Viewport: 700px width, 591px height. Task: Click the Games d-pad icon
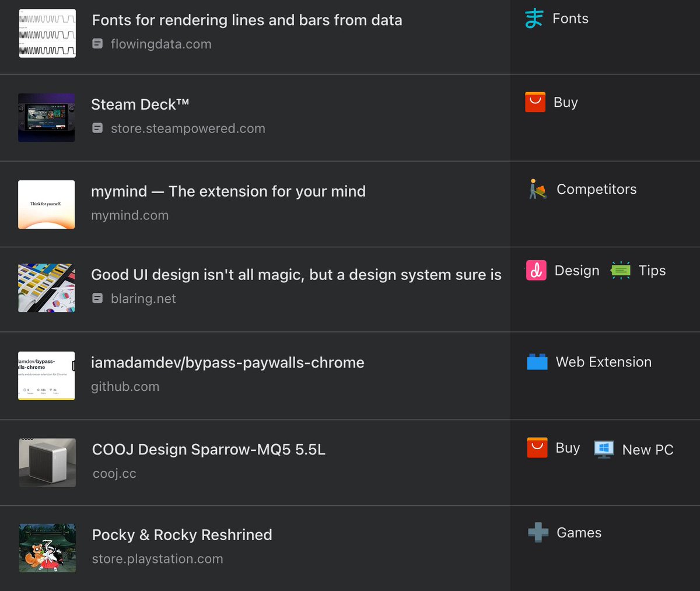tap(538, 532)
